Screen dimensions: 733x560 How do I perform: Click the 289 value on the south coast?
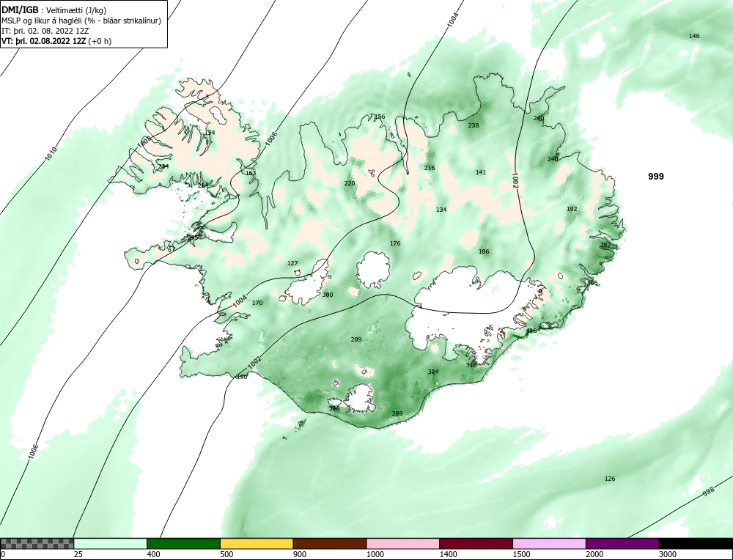(x=397, y=413)
